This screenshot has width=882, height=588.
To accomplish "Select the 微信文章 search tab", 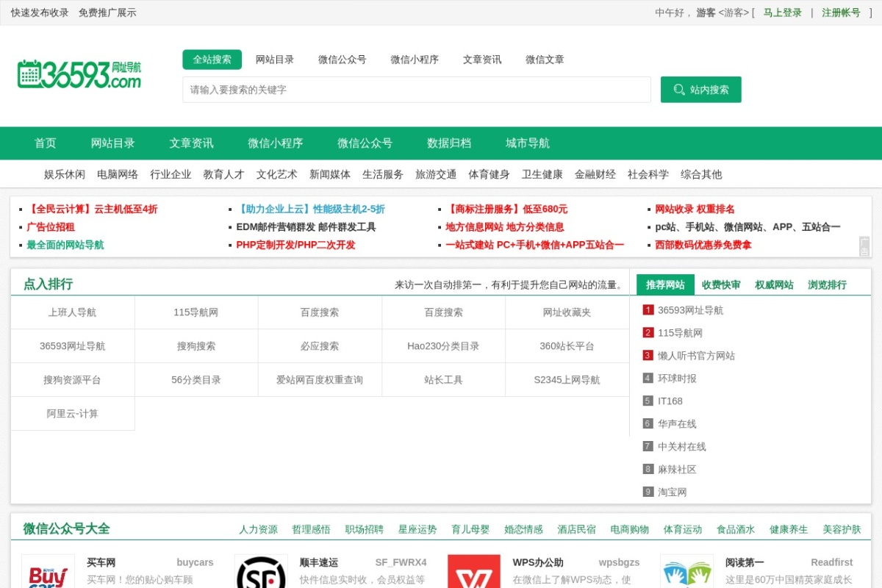I will 545,60.
